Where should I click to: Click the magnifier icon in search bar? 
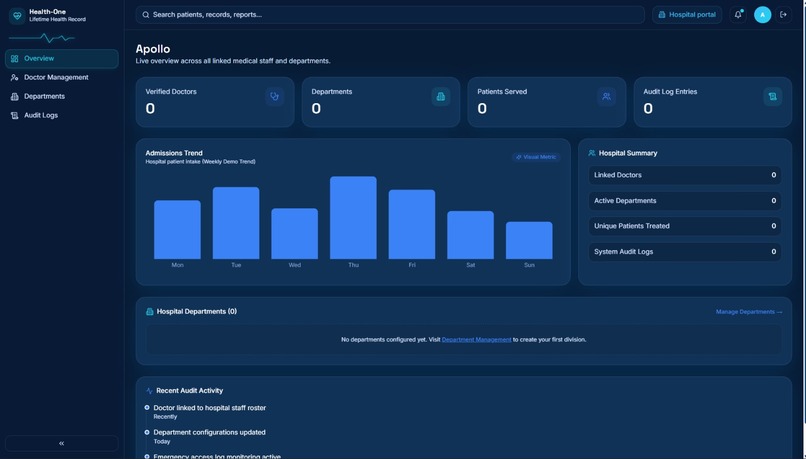click(146, 15)
